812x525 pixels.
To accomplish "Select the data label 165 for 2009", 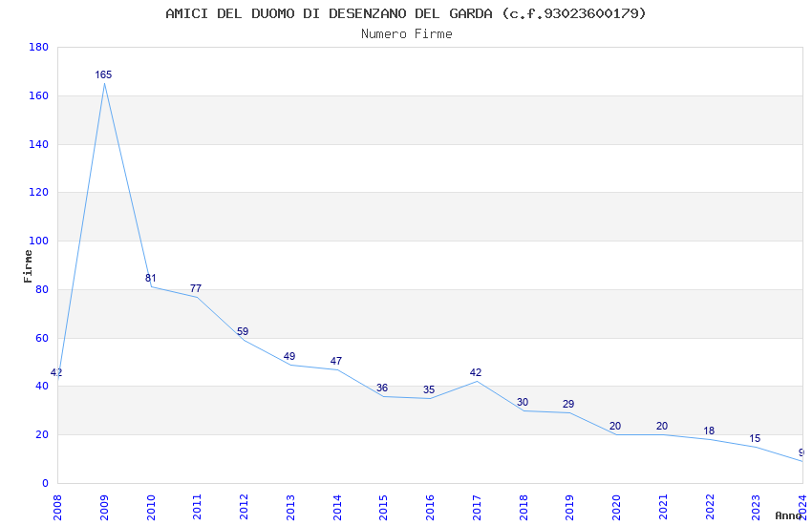I will 103,74.
